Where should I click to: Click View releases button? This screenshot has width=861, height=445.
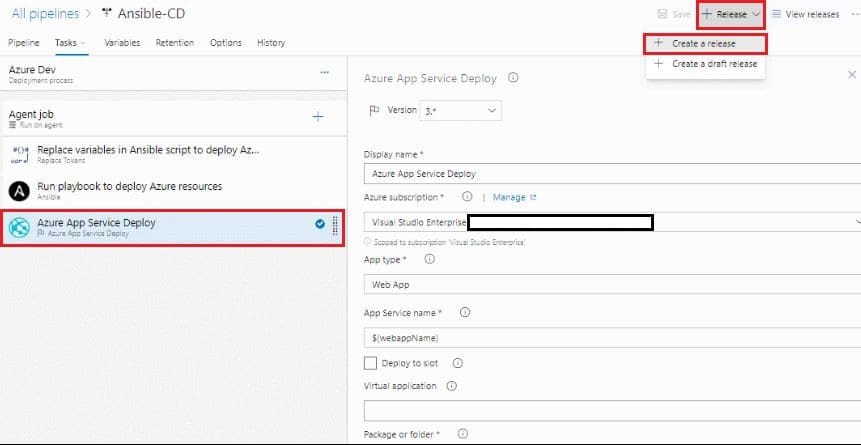coord(806,14)
